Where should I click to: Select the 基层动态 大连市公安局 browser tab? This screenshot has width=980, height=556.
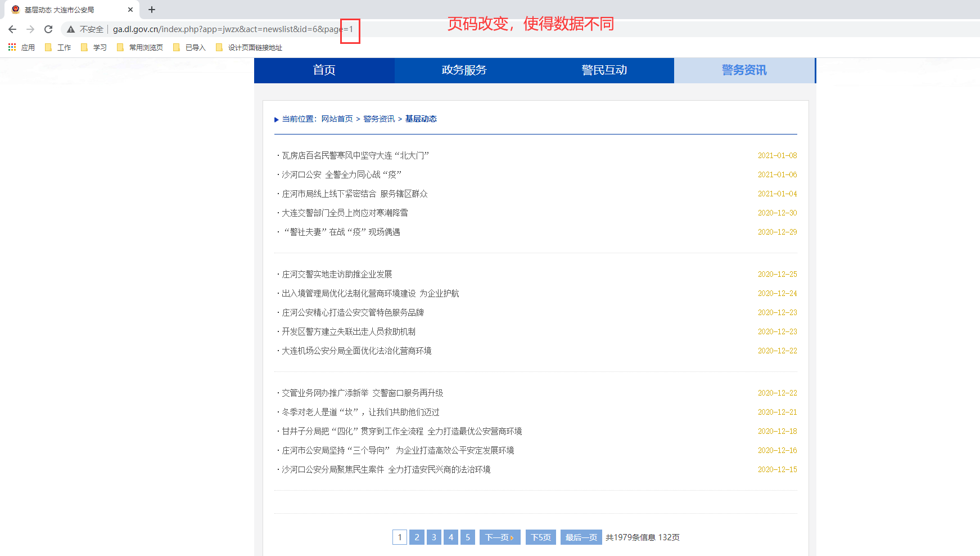(73, 10)
